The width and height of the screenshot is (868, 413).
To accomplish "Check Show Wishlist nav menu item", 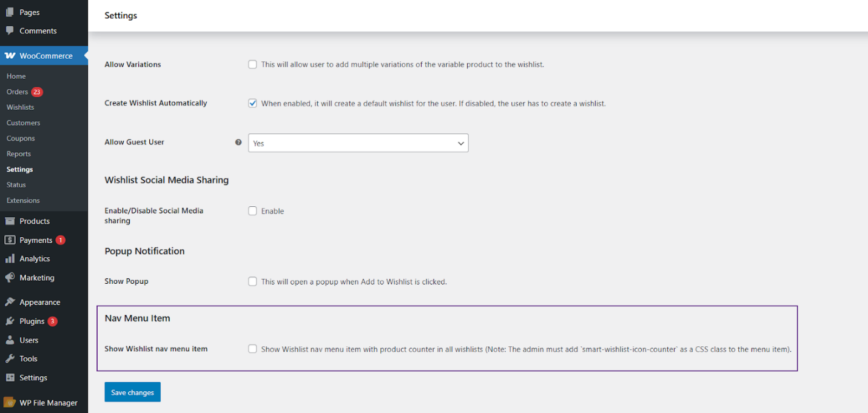I will pos(252,349).
